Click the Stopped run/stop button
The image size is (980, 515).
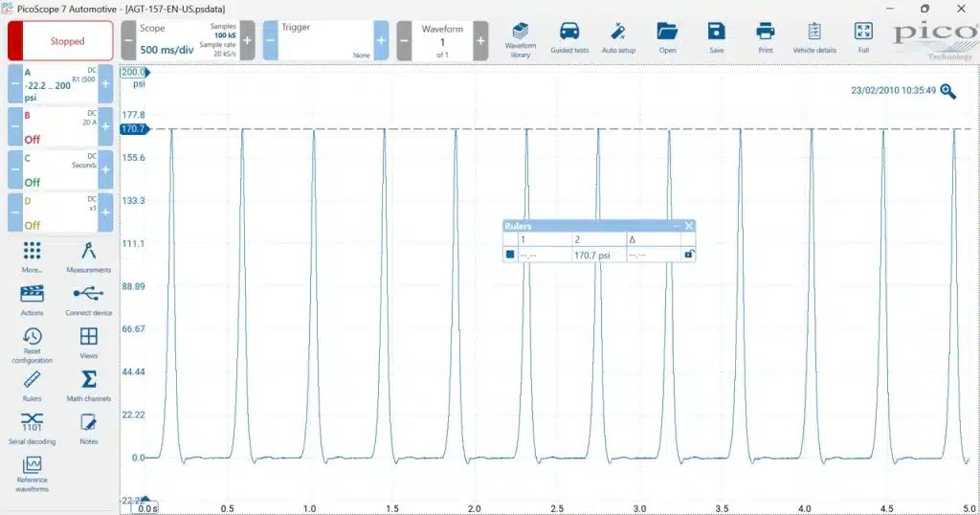60,40
